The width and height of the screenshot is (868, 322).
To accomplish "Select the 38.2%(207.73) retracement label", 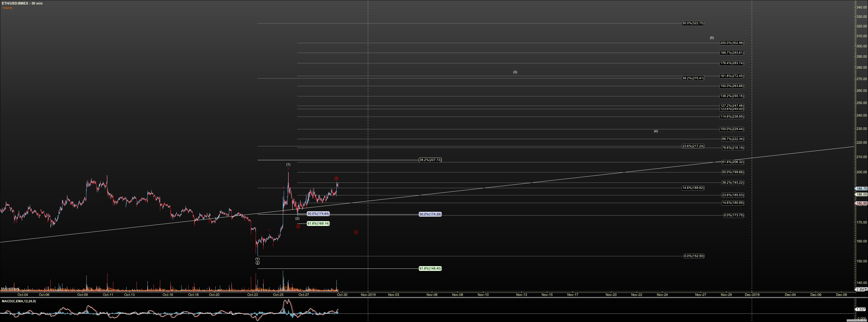I will click(430, 160).
